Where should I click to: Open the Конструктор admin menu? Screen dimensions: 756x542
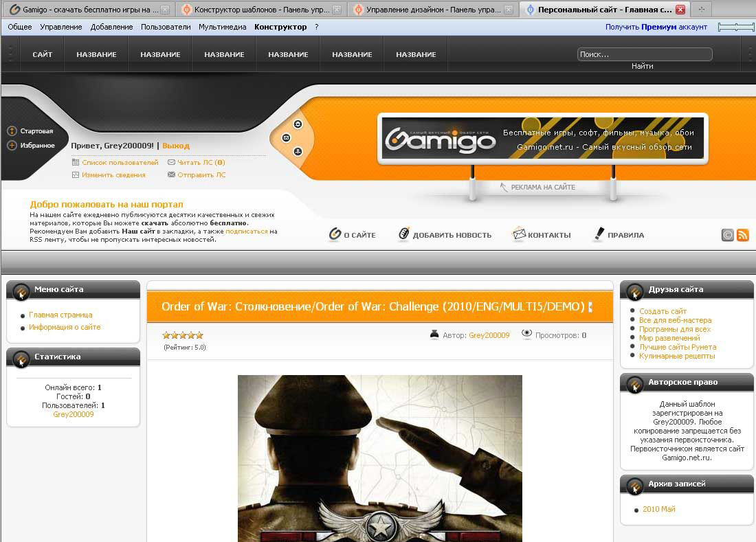(x=280, y=27)
